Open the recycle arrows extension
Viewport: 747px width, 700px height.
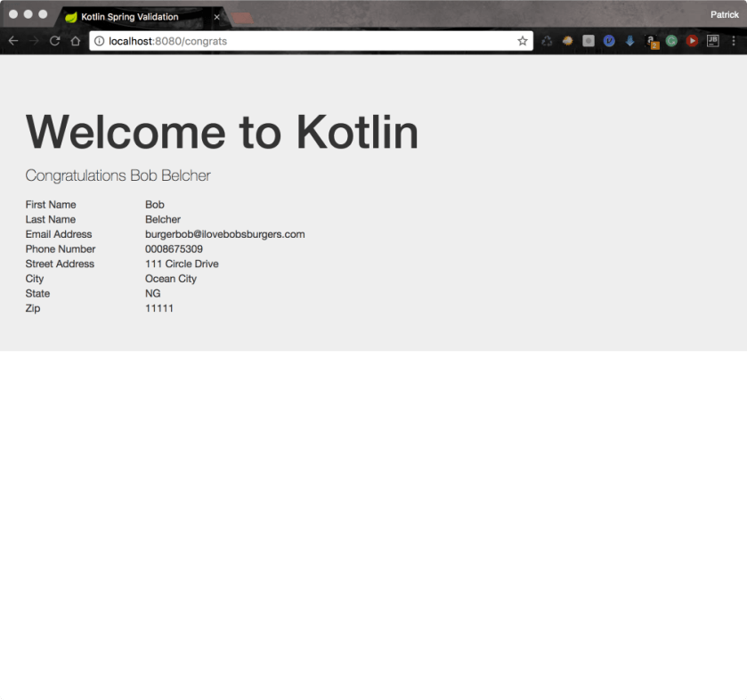547,41
